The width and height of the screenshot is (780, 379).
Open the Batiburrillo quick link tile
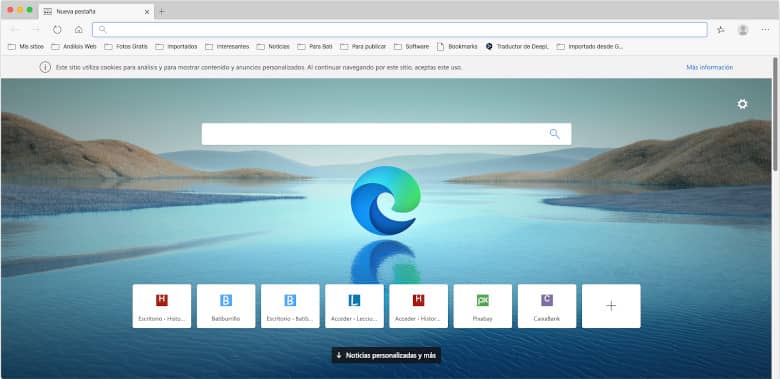(226, 306)
